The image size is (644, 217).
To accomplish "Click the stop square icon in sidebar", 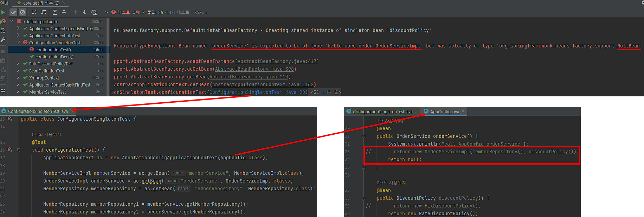I will point(3,51).
